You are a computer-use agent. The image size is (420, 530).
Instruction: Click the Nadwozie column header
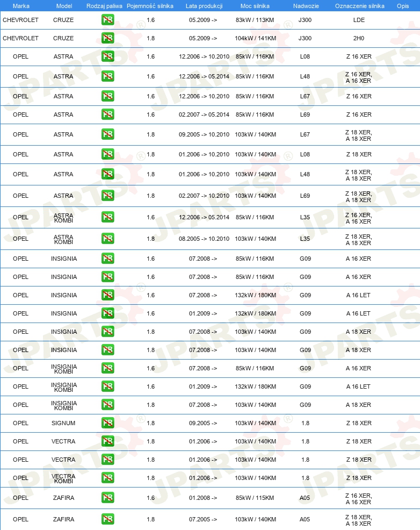tap(306, 6)
